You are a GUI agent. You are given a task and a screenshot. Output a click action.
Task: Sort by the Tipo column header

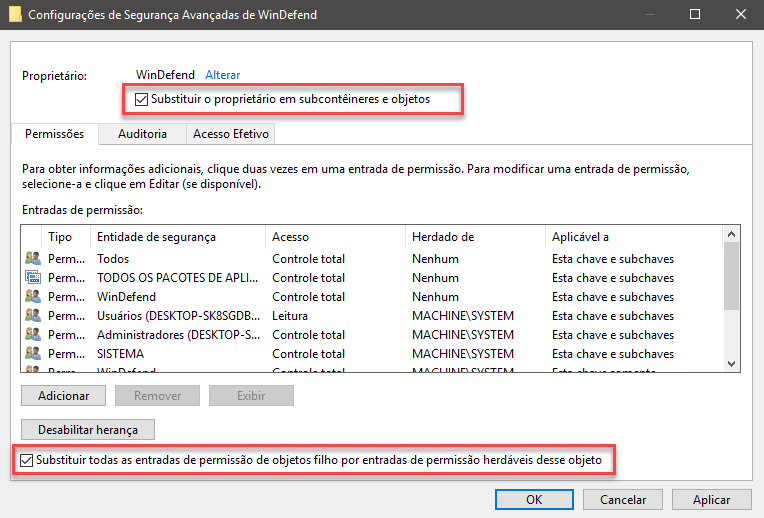coord(66,237)
